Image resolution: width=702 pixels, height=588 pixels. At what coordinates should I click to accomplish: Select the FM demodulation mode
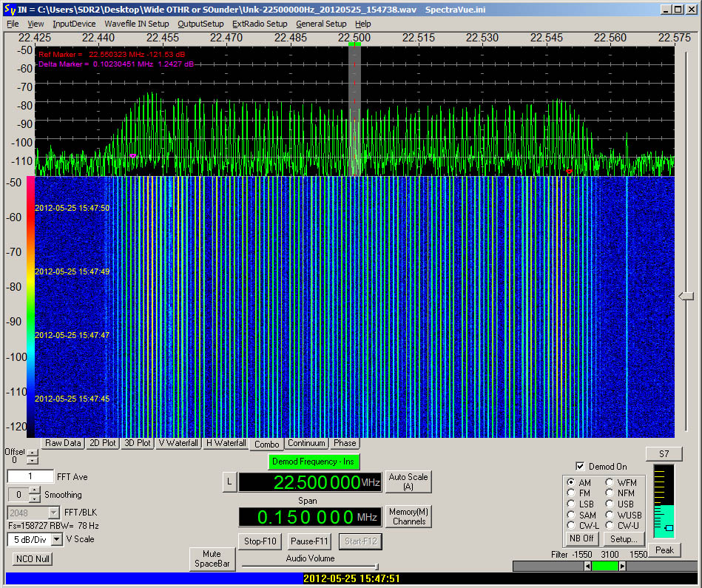click(x=571, y=493)
